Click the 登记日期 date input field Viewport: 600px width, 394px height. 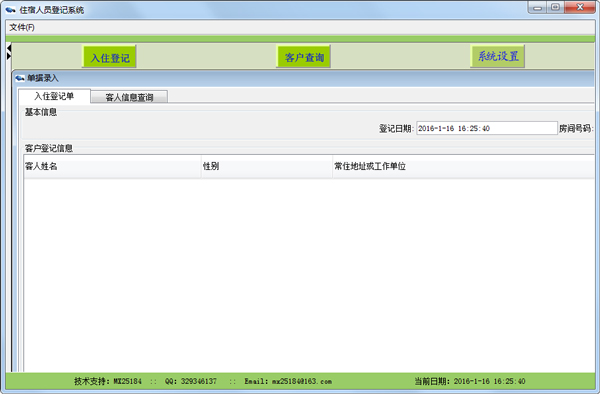pos(487,128)
